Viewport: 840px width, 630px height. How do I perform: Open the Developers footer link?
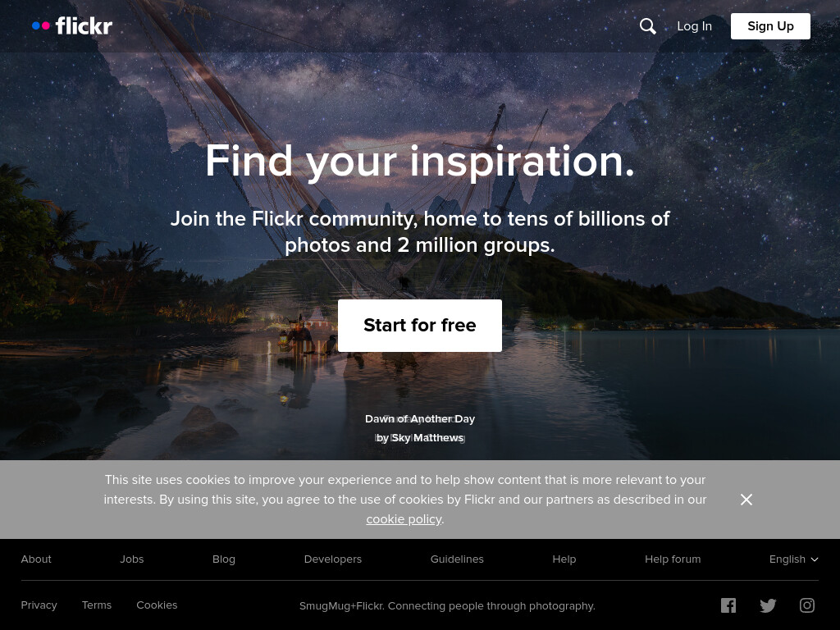(x=333, y=559)
